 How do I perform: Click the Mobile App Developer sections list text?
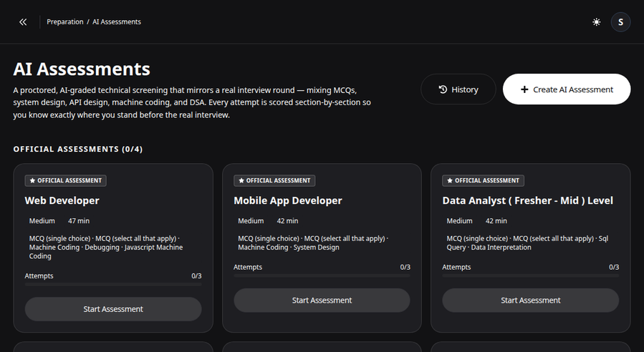(313, 243)
